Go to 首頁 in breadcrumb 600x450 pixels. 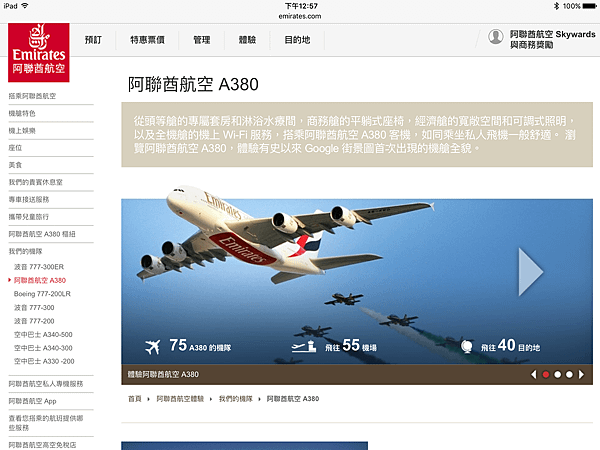click(135, 399)
